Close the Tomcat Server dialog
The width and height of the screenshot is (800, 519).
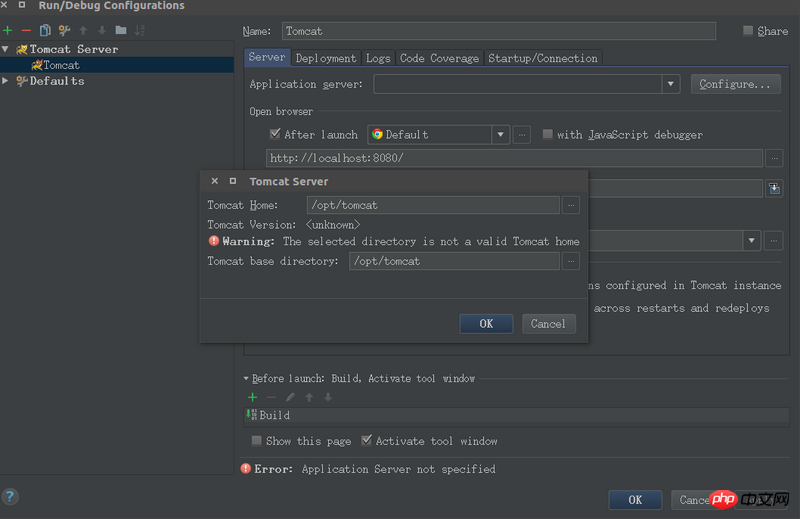[x=215, y=181]
